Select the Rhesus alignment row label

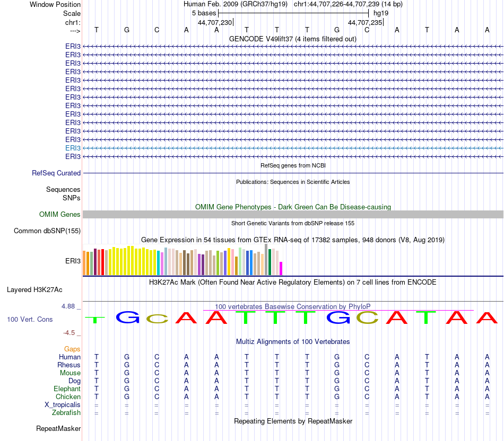(69, 365)
